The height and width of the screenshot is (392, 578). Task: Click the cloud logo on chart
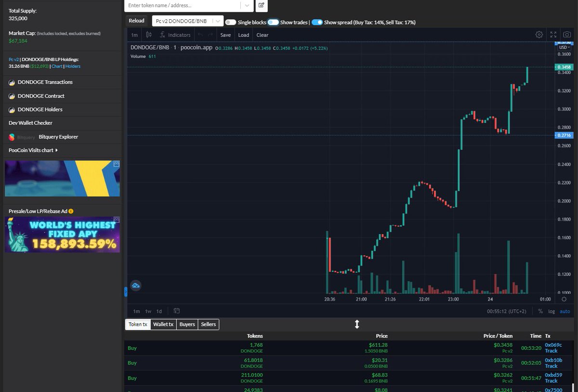[x=136, y=286]
